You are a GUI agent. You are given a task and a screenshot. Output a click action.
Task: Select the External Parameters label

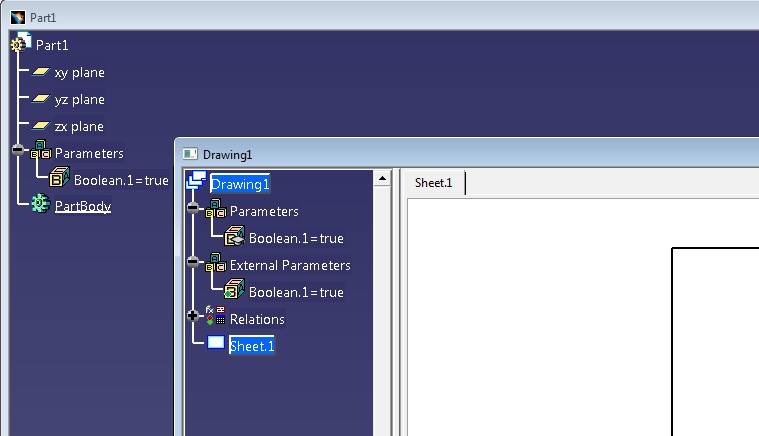[x=290, y=266]
